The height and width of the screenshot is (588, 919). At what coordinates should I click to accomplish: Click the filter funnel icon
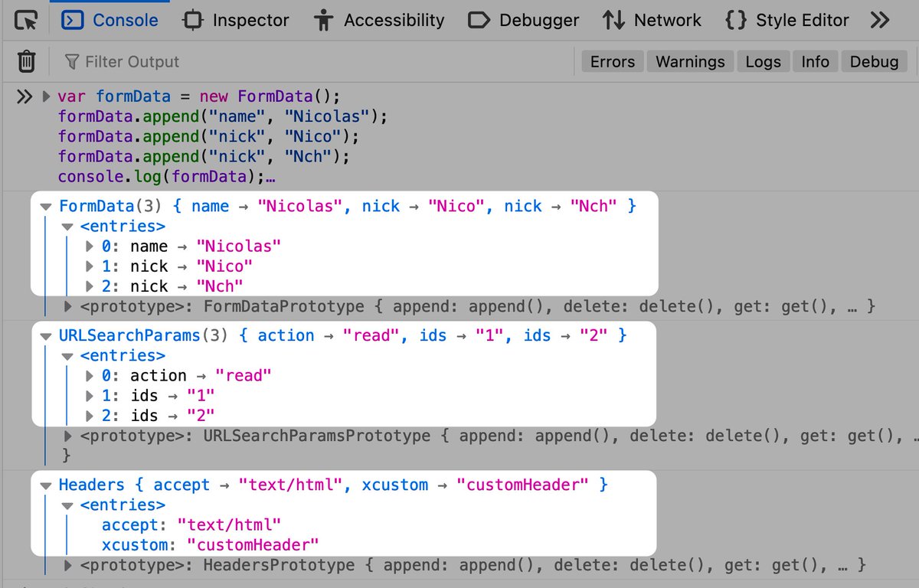pyautogui.click(x=73, y=61)
